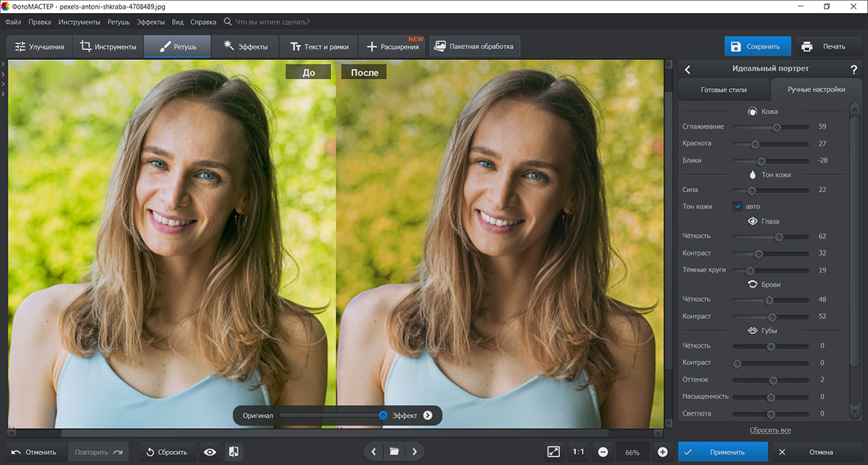
Task: Open the Инструменты tab
Action: (x=108, y=47)
